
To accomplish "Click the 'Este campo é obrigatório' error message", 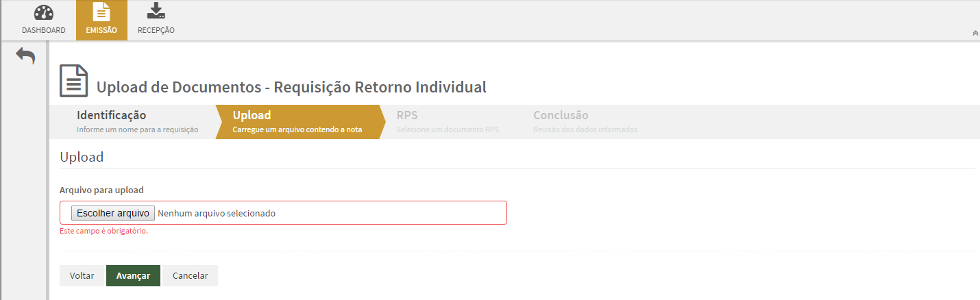I will point(103,231).
